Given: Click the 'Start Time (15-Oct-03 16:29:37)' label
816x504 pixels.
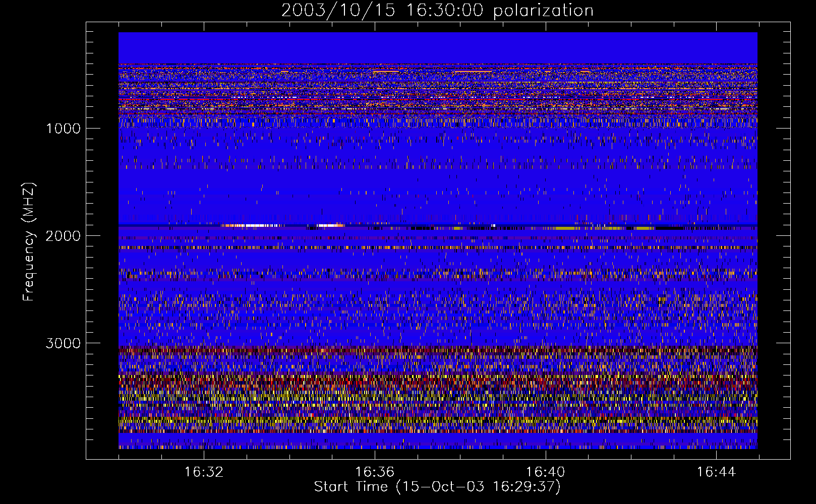Looking at the screenshot, I should point(437,487).
